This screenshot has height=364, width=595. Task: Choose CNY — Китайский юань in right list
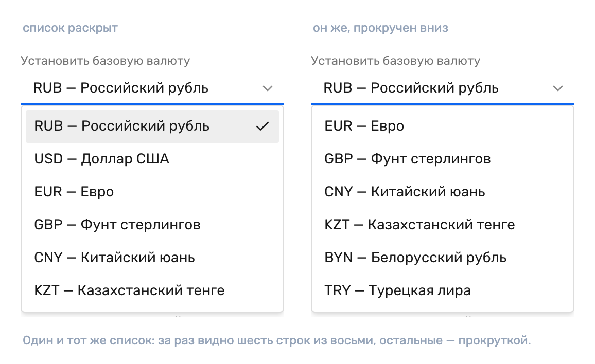click(x=443, y=192)
